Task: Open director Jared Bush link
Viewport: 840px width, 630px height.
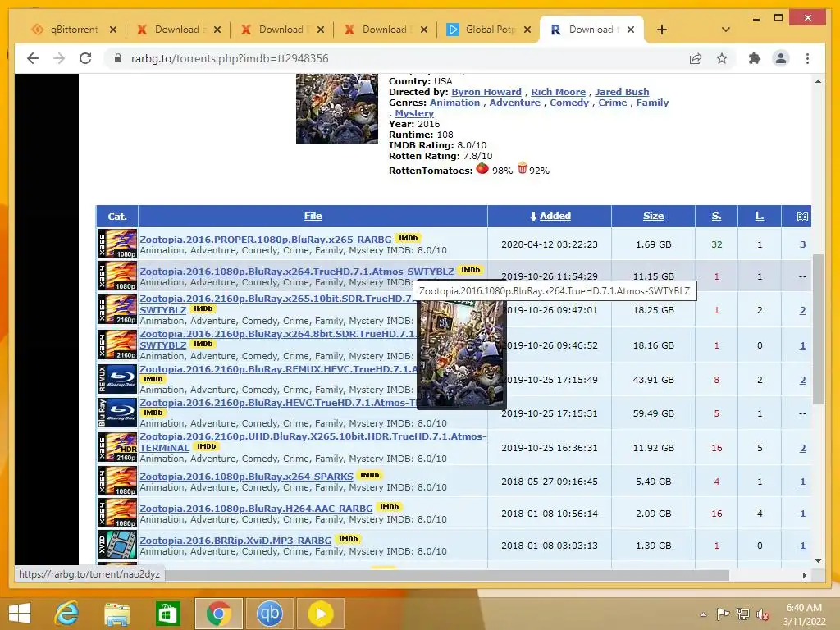Action: point(622,92)
